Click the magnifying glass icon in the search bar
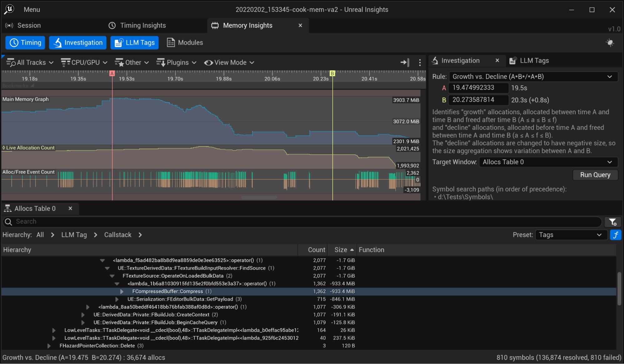The height and width of the screenshot is (364, 624). click(x=8, y=222)
